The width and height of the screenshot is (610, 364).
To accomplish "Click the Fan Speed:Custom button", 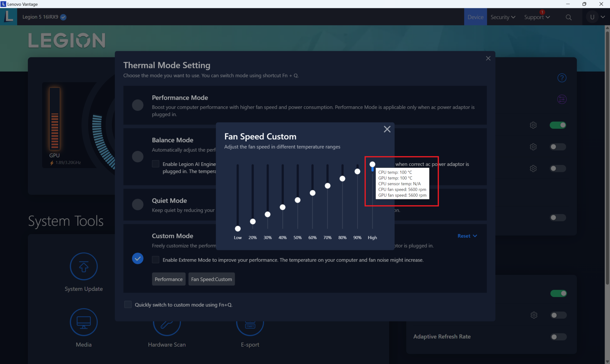I will click(211, 279).
